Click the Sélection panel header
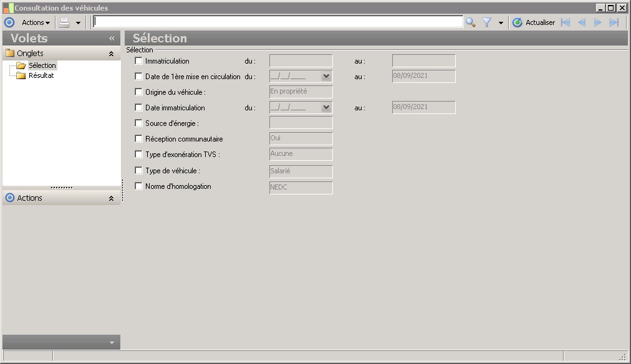The image size is (631, 364). tap(376, 38)
